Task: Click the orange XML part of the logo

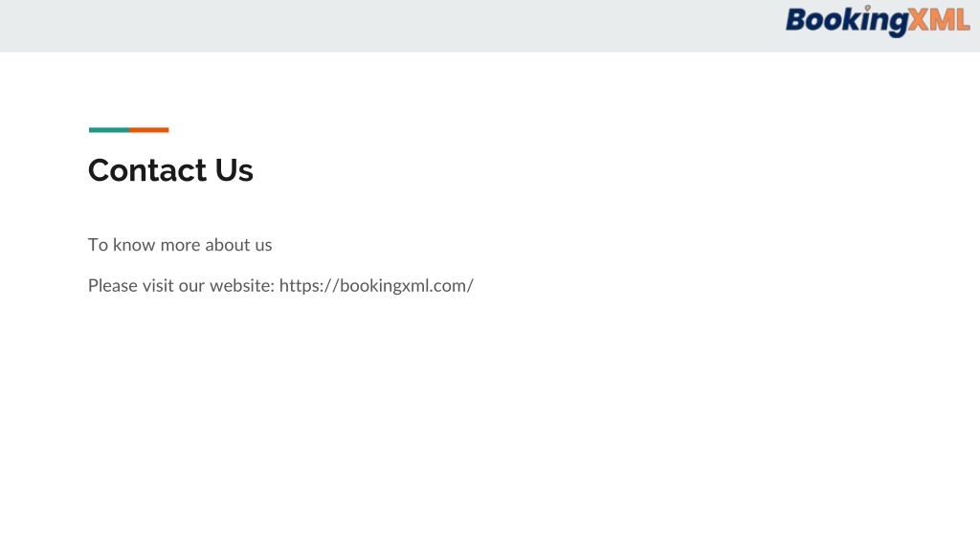Action: [939, 19]
